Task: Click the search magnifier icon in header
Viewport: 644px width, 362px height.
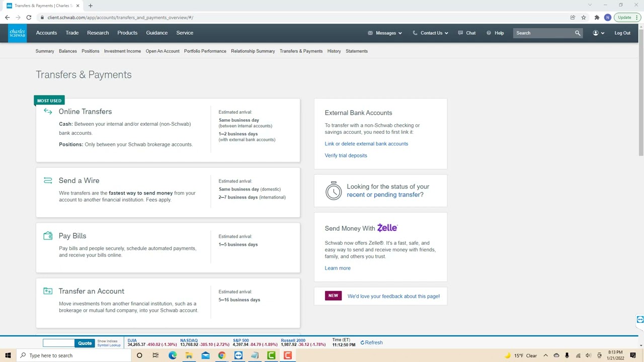Action: point(578,33)
